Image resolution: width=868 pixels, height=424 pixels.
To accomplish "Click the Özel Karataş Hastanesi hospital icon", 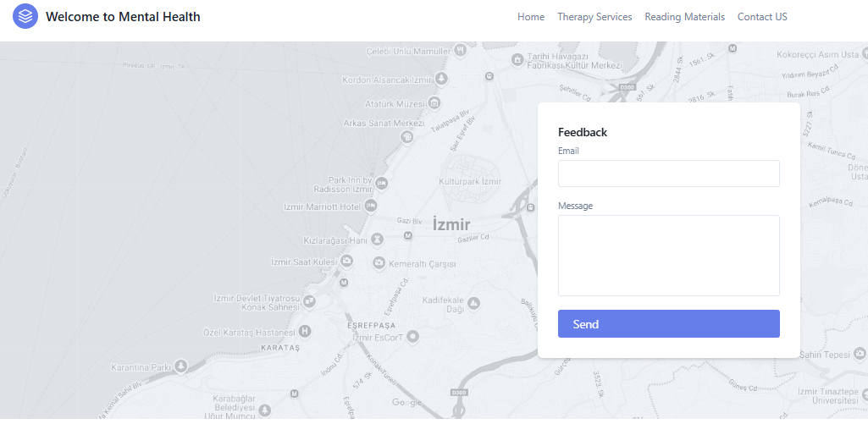I will point(304,332).
